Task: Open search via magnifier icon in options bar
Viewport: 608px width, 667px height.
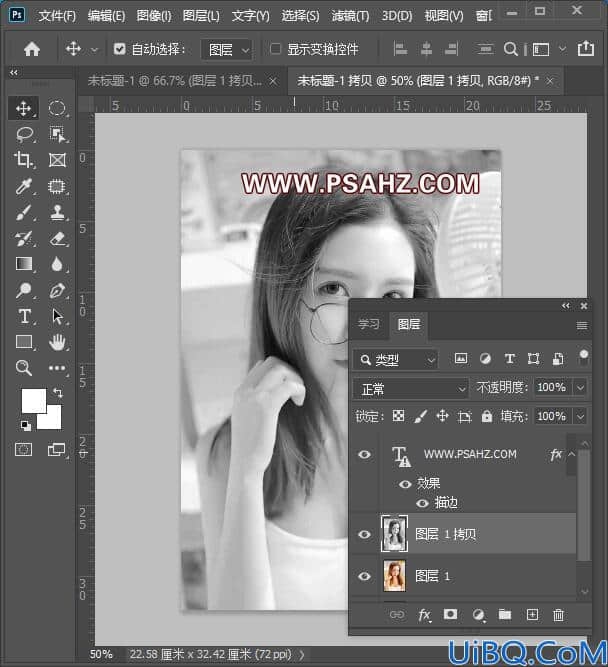Action: (510, 49)
